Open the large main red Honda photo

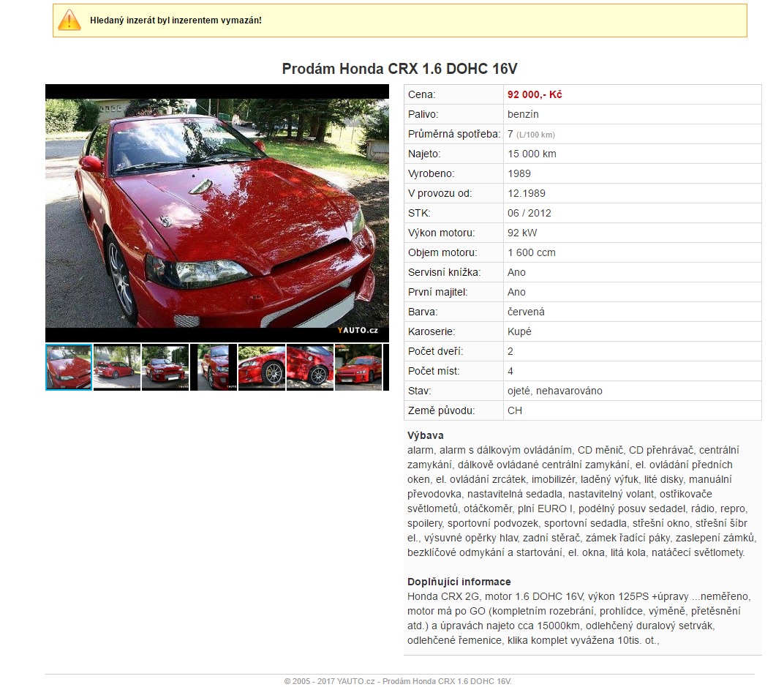pos(217,213)
